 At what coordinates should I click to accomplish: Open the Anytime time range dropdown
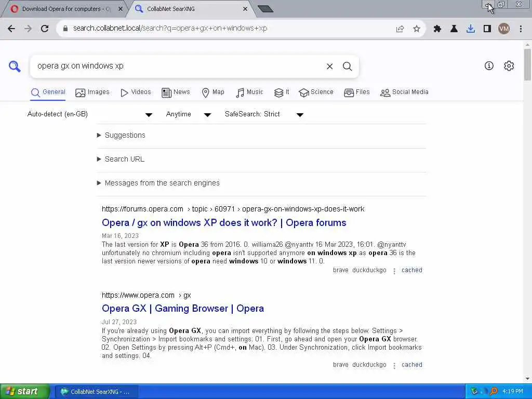pyautogui.click(x=189, y=114)
